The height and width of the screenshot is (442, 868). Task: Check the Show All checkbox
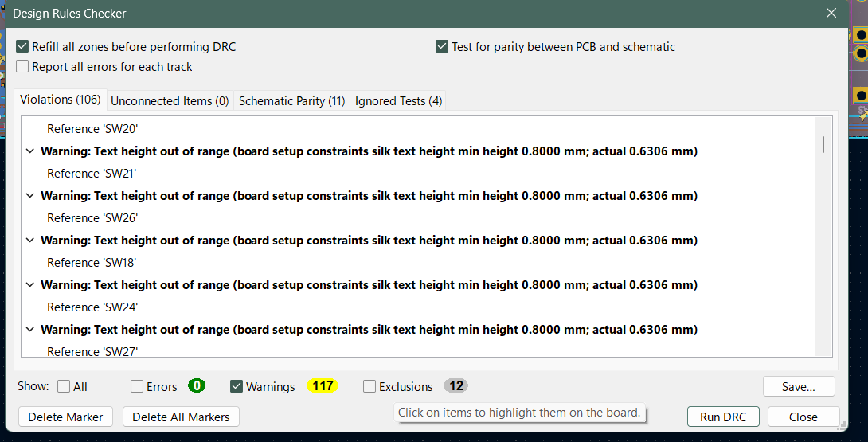(x=65, y=387)
